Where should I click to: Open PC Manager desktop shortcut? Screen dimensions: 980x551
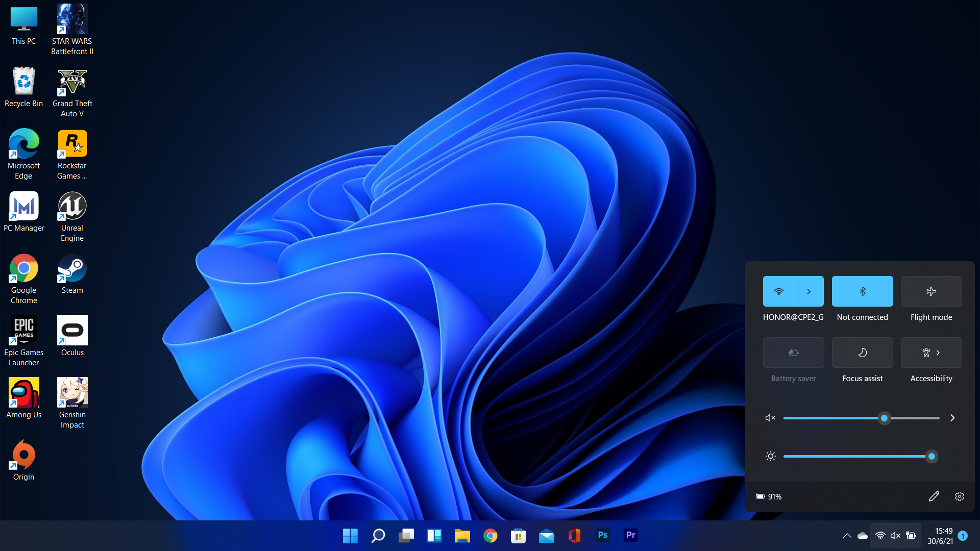pyautogui.click(x=23, y=212)
